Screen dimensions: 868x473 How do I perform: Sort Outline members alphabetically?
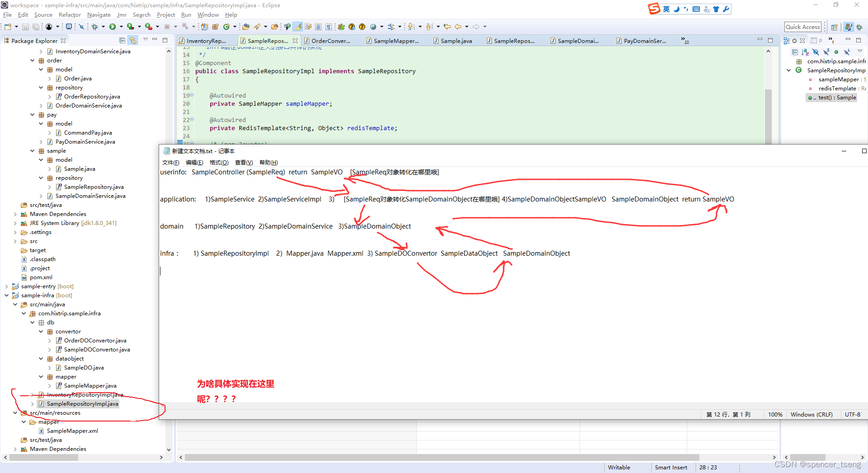click(805, 52)
